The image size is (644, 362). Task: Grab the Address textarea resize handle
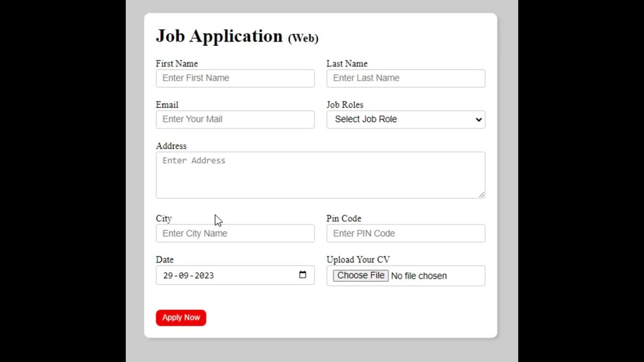482,195
